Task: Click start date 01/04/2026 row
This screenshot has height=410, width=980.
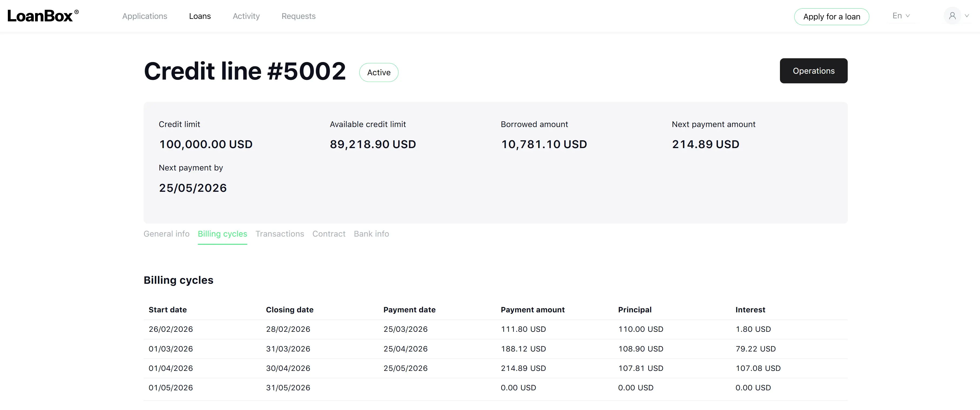Action: click(x=171, y=368)
